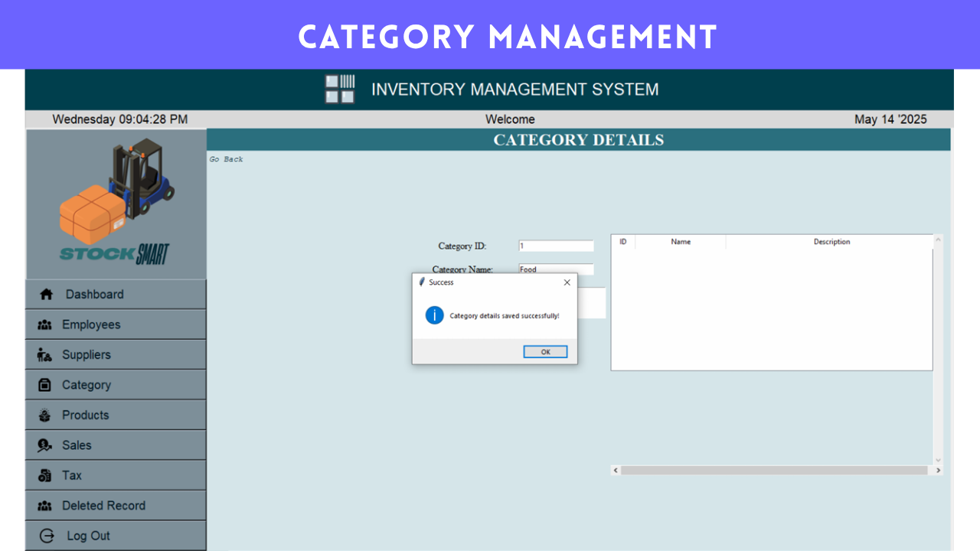Click the 'INVENTORY MANAGEMENT SYSTEM' title

[515, 90]
